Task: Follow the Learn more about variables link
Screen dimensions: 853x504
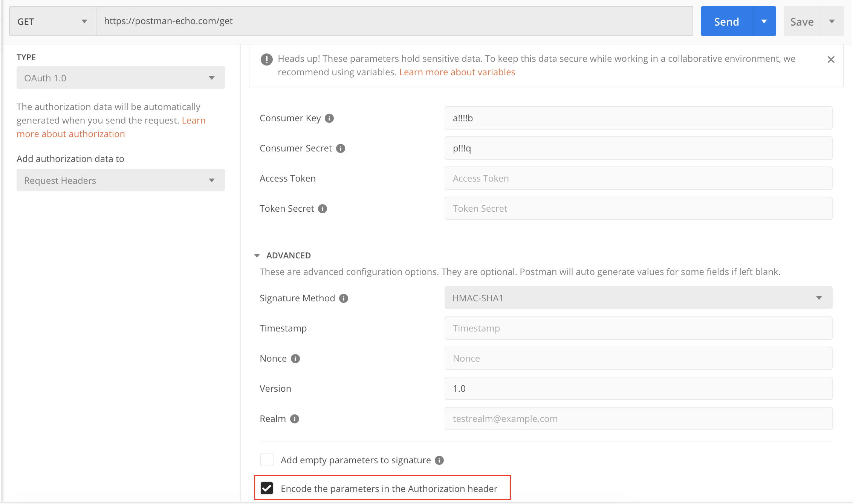Action: 457,72
